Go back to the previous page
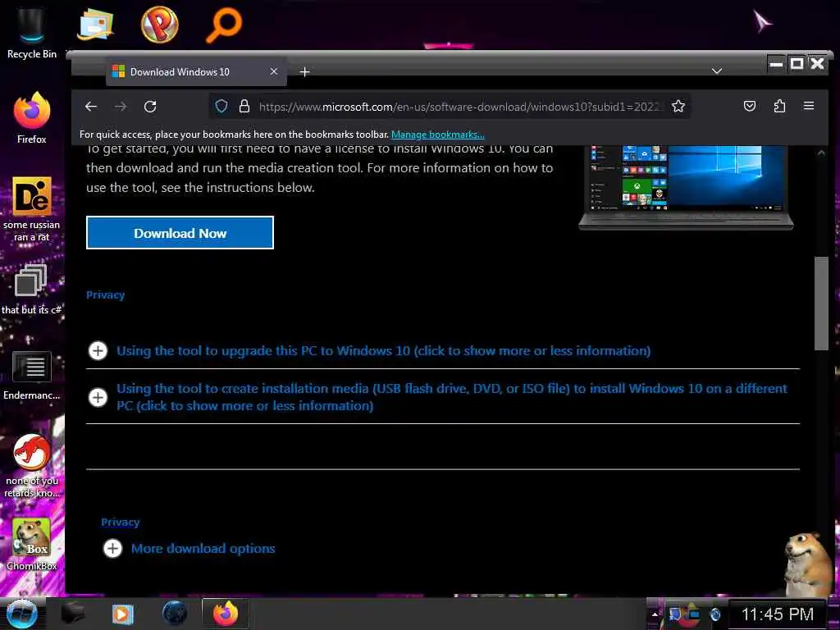The width and height of the screenshot is (840, 630). point(91,107)
